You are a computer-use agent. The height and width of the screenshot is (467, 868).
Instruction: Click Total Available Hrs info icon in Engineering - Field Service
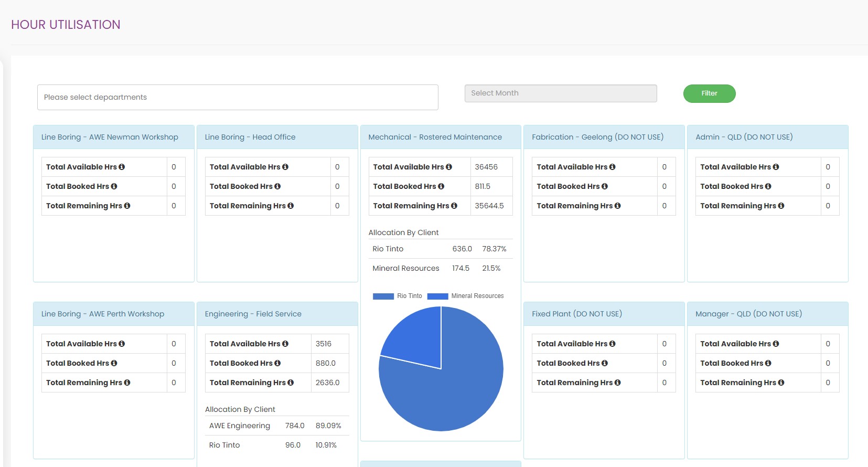285,344
